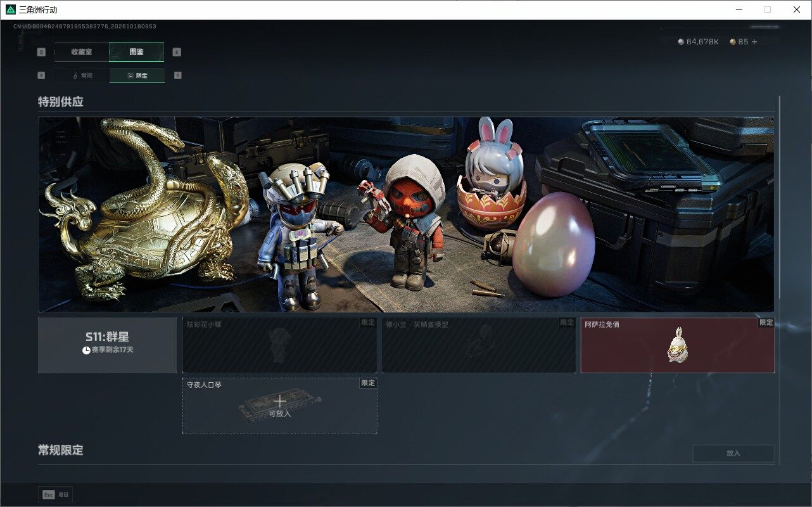The height and width of the screenshot is (507, 812).
Task: Select the locked 德小兰·灰鲭鲨模型 card
Action: (x=479, y=345)
